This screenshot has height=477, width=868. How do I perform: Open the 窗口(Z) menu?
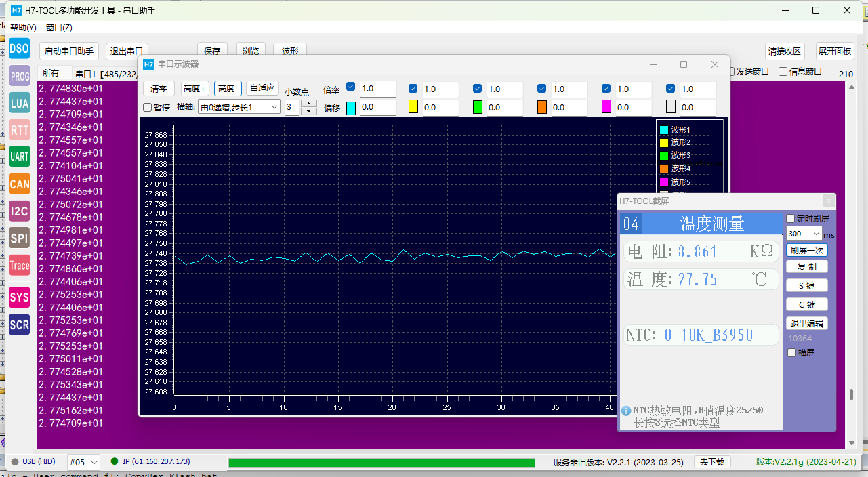[59, 28]
